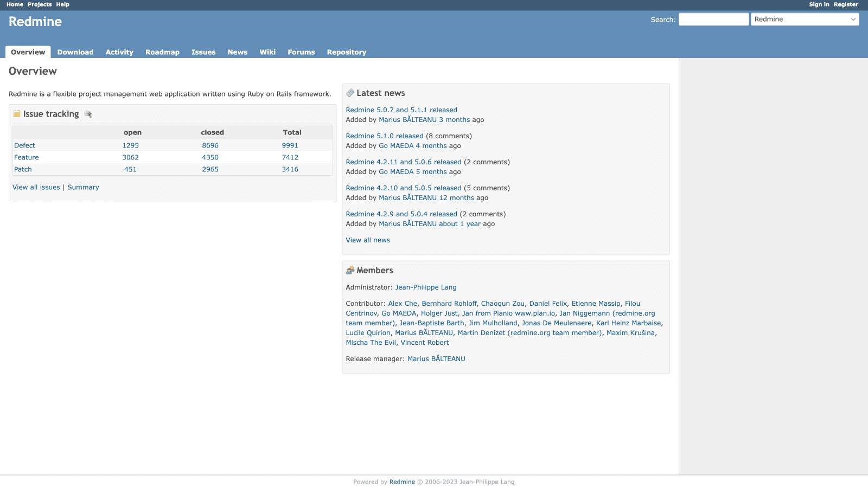View the 1295 open defects
868x488 pixels.
(131, 145)
